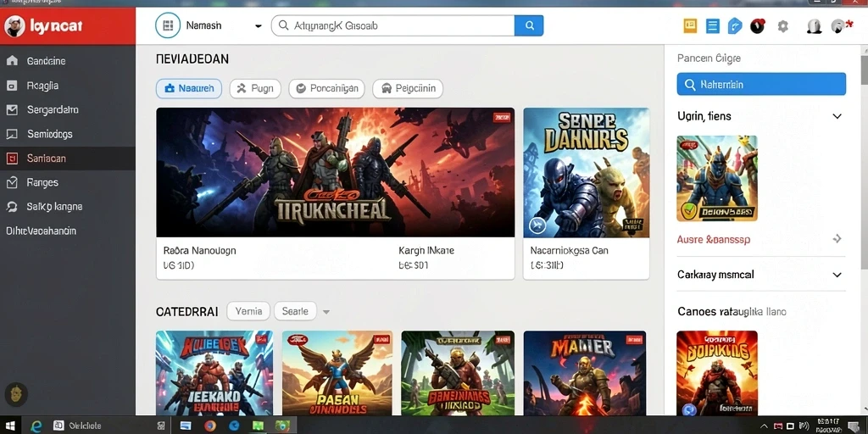Click the Windows Start button

(x=11, y=426)
